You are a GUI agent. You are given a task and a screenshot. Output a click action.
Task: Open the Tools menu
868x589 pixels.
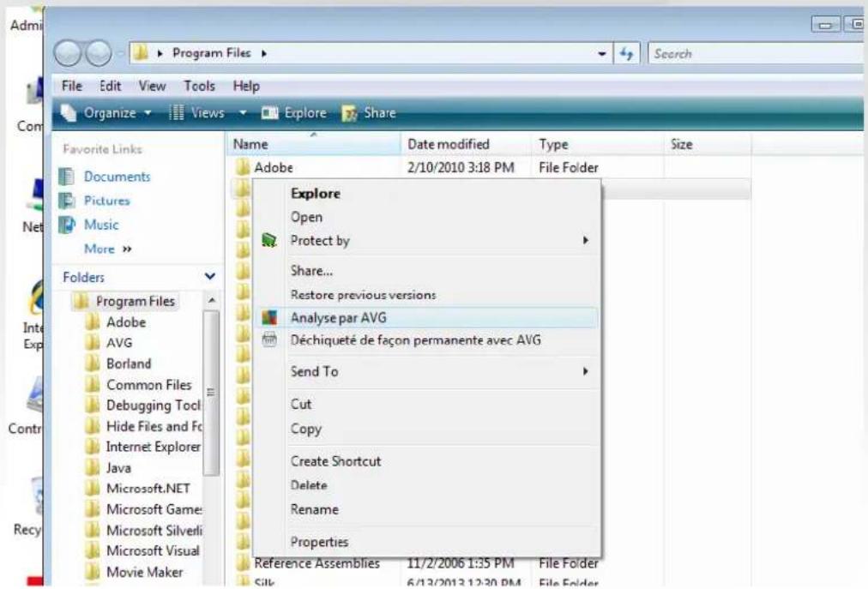[x=199, y=86]
